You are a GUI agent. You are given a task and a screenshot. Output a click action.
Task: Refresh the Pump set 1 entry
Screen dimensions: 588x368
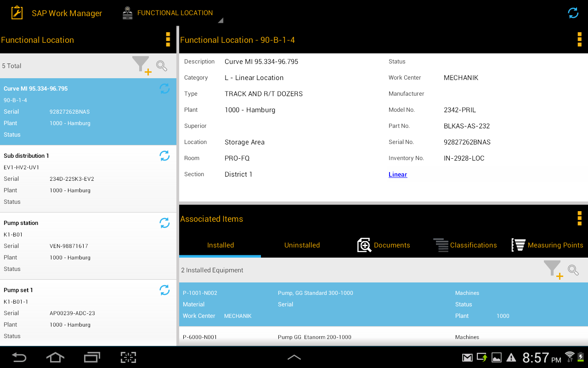[164, 290]
